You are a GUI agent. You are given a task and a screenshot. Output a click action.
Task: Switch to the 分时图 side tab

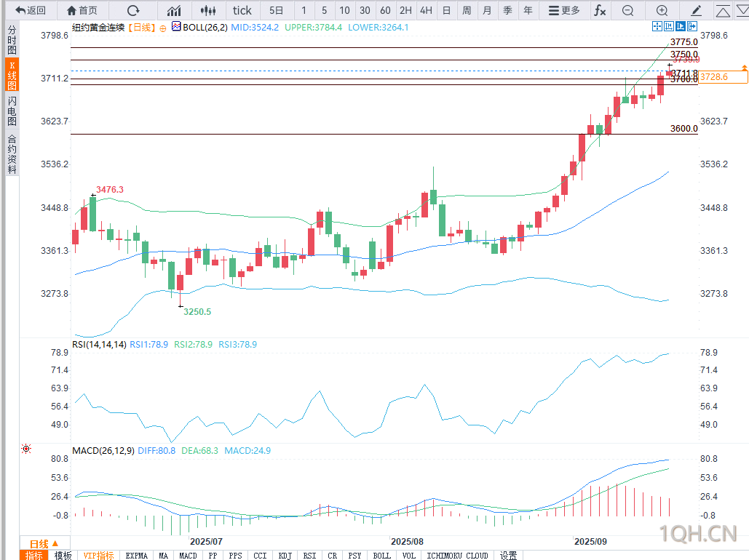click(12, 40)
